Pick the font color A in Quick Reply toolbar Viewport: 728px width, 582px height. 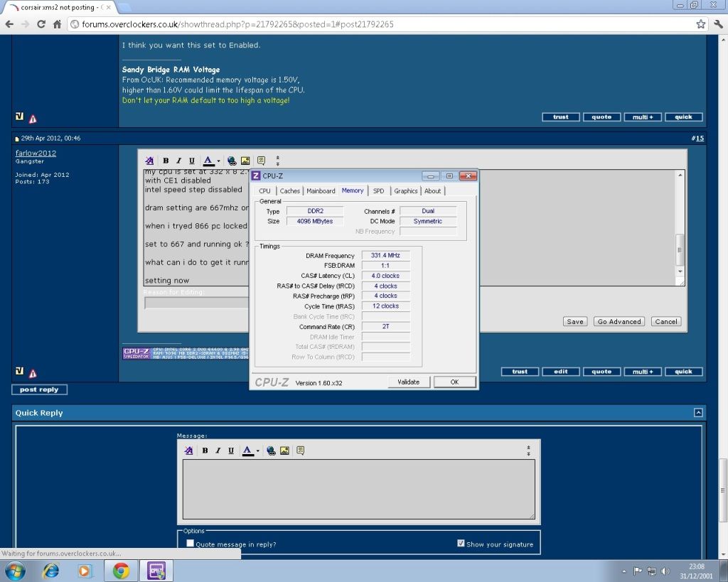(x=247, y=451)
